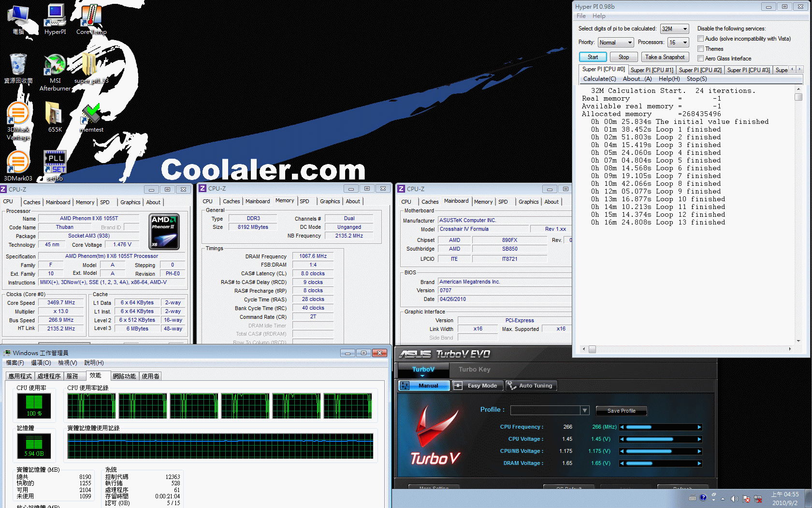Image resolution: width=812 pixels, height=508 pixels.
Task: Open the super_pi1.53 folder icon
Action: click(91, 68)
